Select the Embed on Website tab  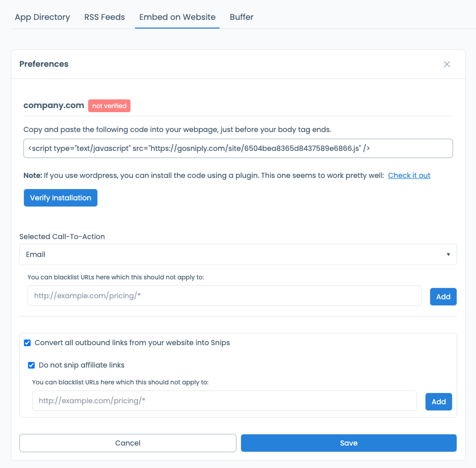coord(177,17)
